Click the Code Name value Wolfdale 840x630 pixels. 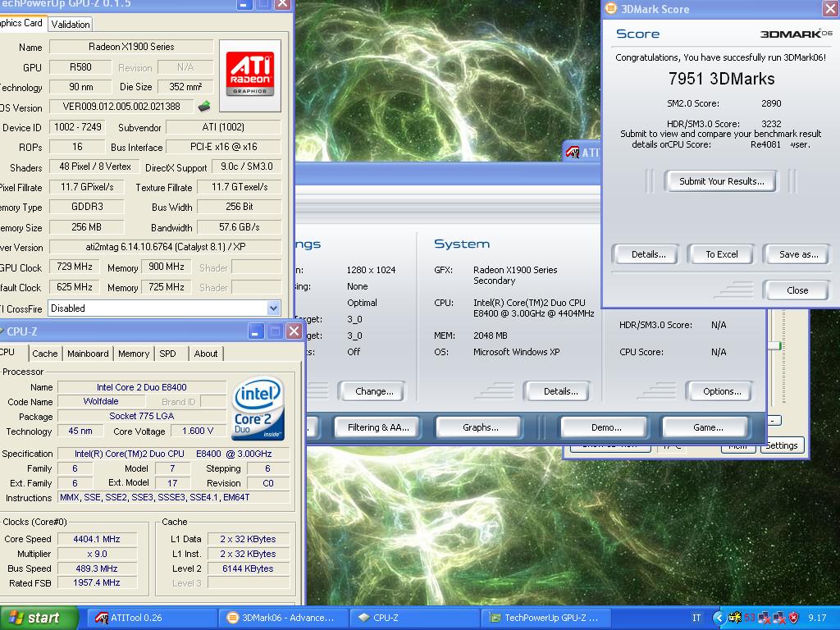[101, 401]
